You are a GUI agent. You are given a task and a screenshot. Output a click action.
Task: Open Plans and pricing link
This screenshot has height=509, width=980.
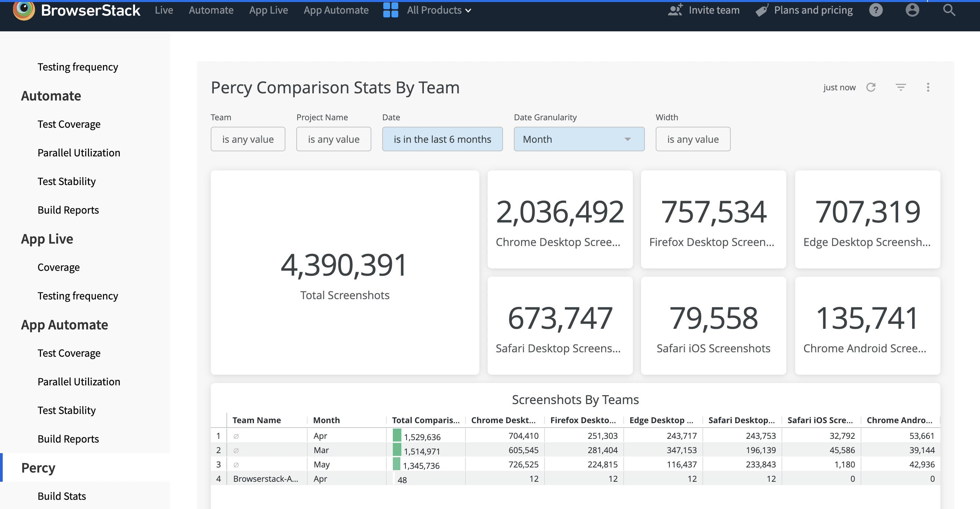(813, 10)
